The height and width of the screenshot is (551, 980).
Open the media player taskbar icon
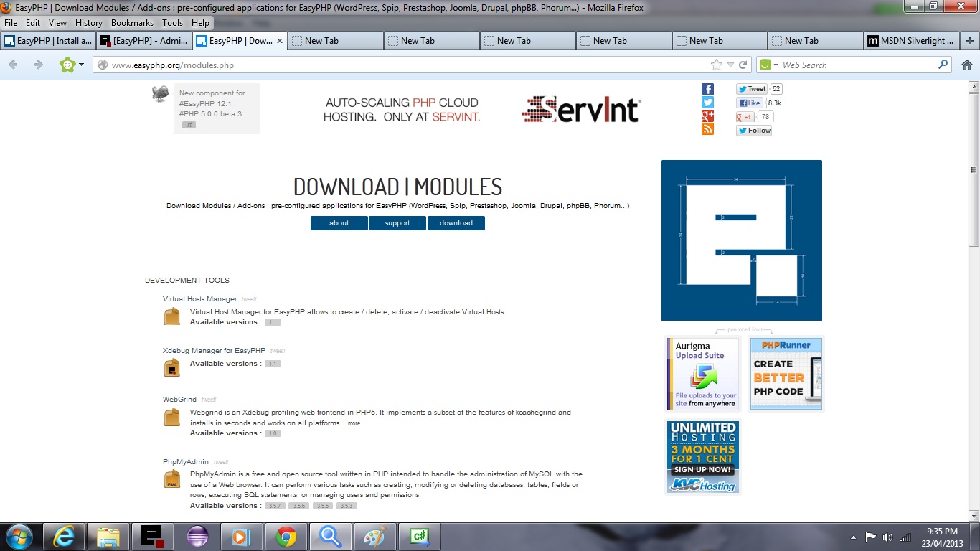point(242,537)
